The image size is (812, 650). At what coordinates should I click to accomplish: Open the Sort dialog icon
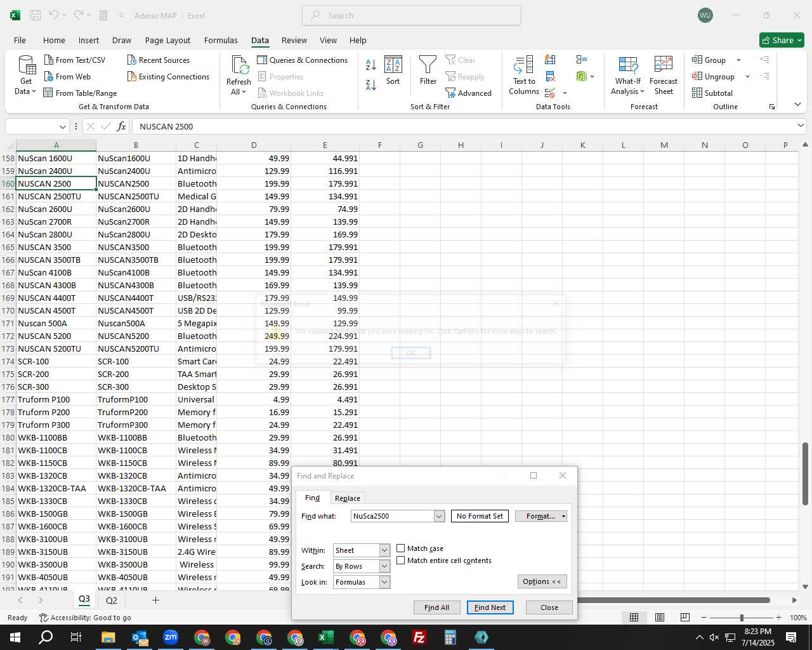coord(393,70)
